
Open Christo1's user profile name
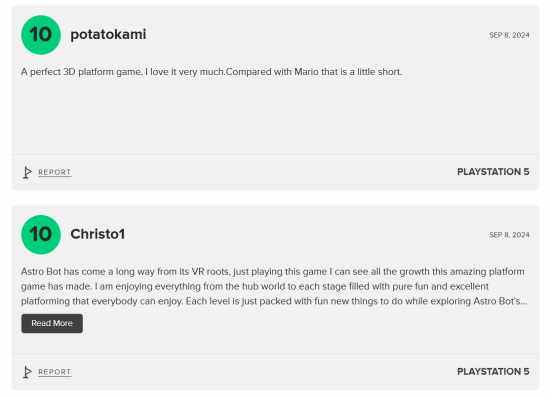pos(98,234)
